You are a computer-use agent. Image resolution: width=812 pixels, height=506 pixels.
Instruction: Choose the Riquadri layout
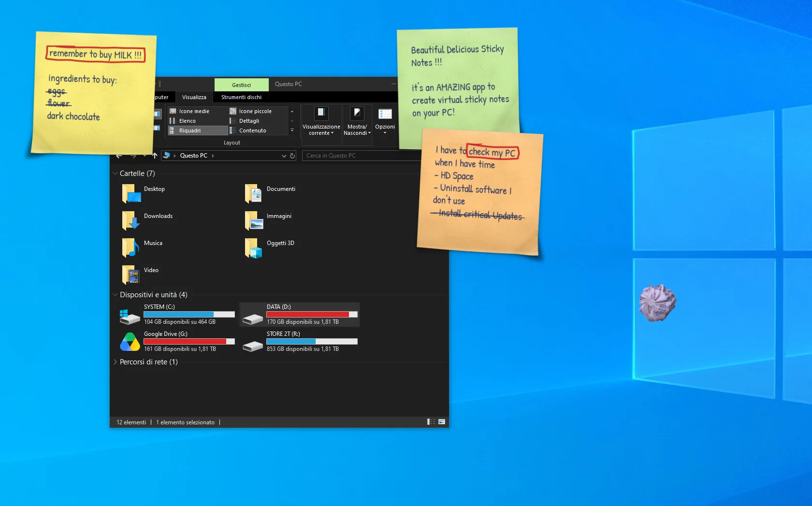[197, 130]
